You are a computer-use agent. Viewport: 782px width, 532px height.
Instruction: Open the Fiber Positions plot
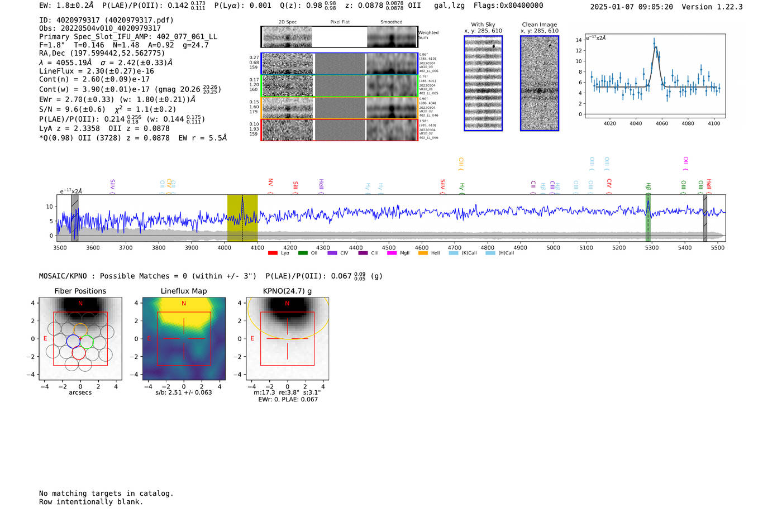click(80, 338)
